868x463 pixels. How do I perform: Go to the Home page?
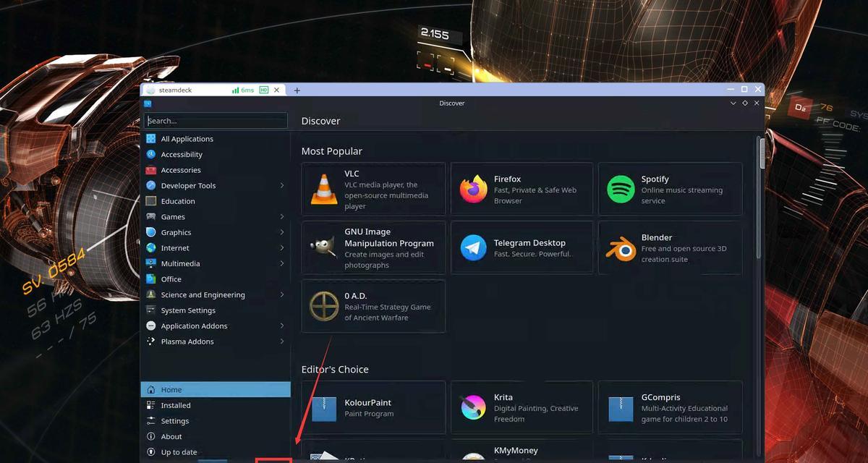point(216,389)
